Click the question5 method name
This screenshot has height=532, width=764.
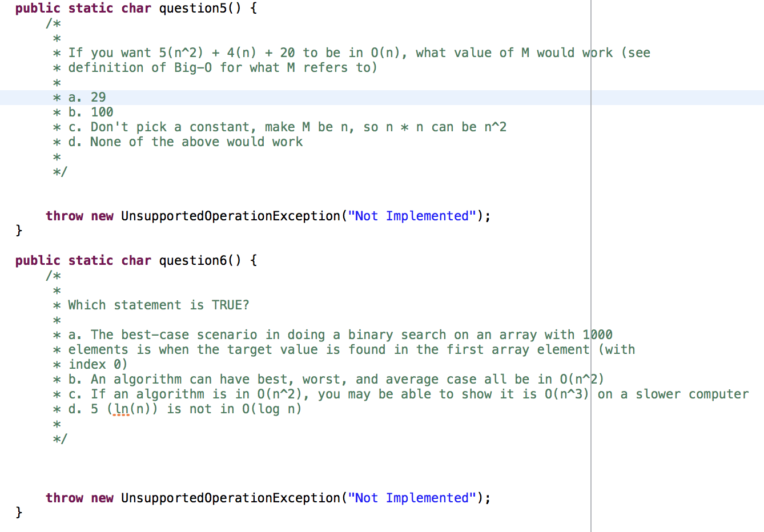pyautogui.click(x=192, y=8)
